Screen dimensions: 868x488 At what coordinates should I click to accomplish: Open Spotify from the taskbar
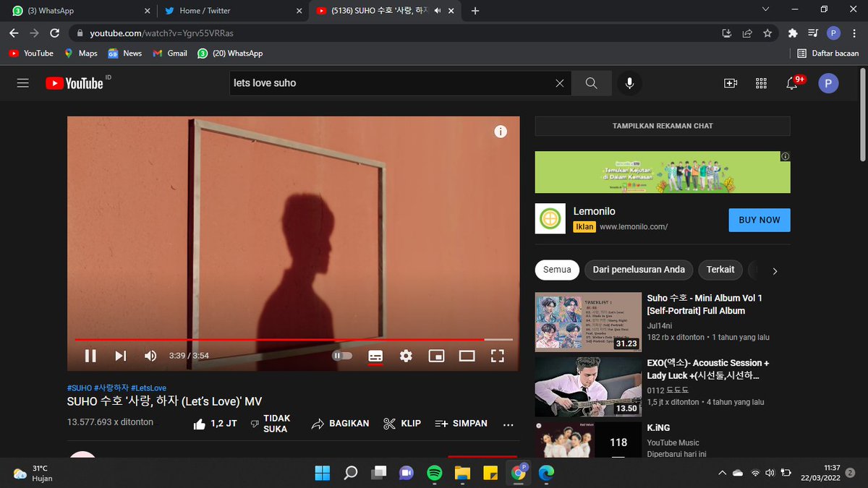(434, 473)
